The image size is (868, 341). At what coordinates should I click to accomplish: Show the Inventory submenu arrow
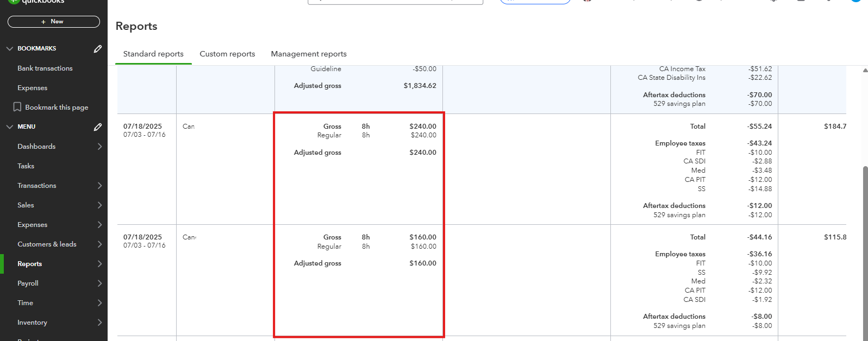(x=100, y=323)
